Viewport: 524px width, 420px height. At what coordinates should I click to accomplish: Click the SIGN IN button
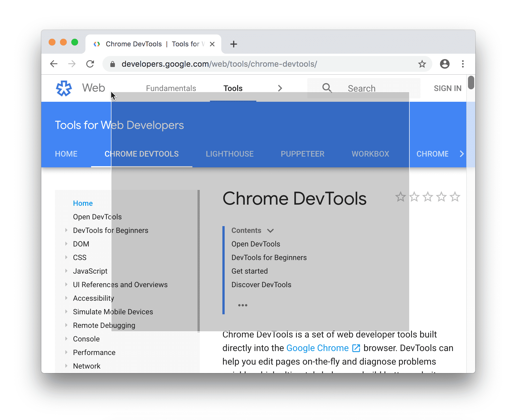447,88
